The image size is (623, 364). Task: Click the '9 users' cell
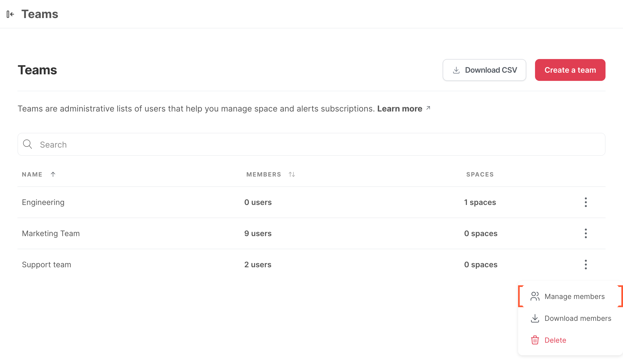pos(258,233)
